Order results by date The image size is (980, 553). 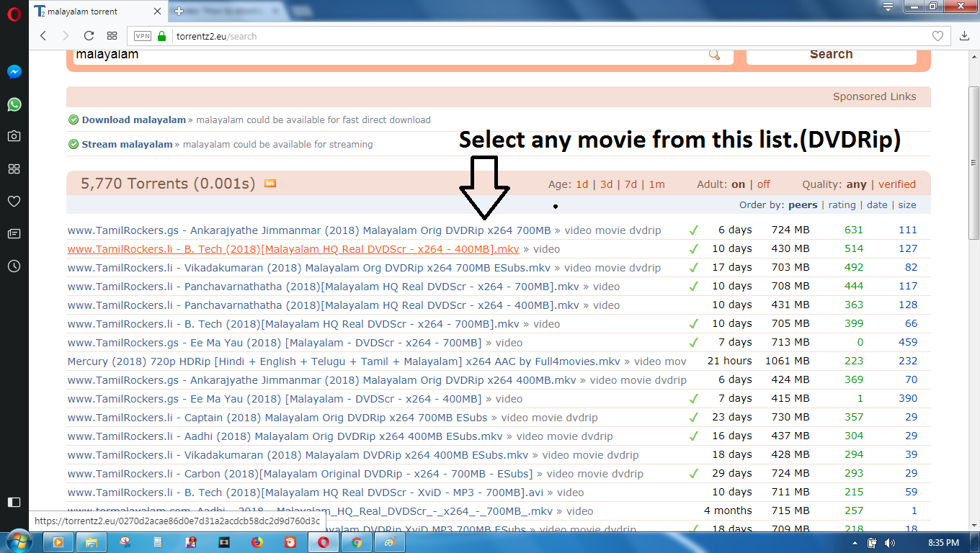coord(877,205)
